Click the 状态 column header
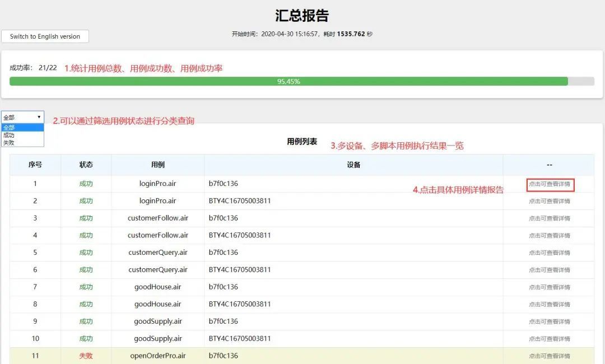 [86, 165]
